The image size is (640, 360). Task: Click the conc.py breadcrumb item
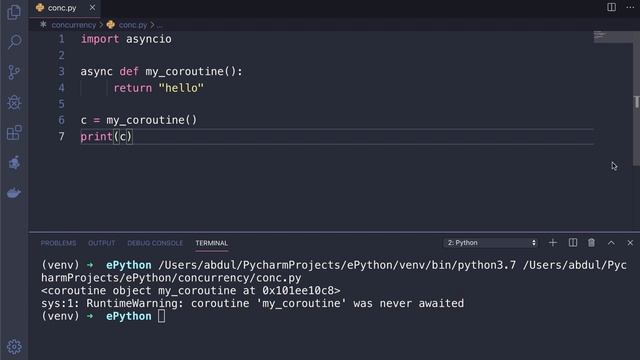(133, 25)
